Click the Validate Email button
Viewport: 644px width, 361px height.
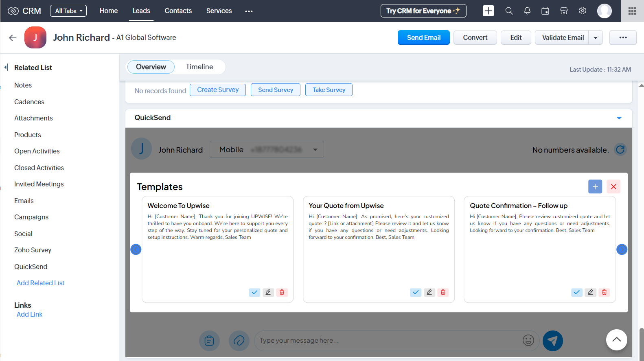tap(563, 37)
